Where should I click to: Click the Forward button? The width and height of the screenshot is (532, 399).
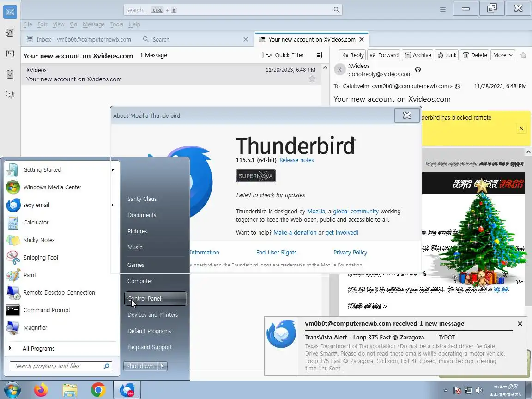pyautogui.click(x=384, y=55)
